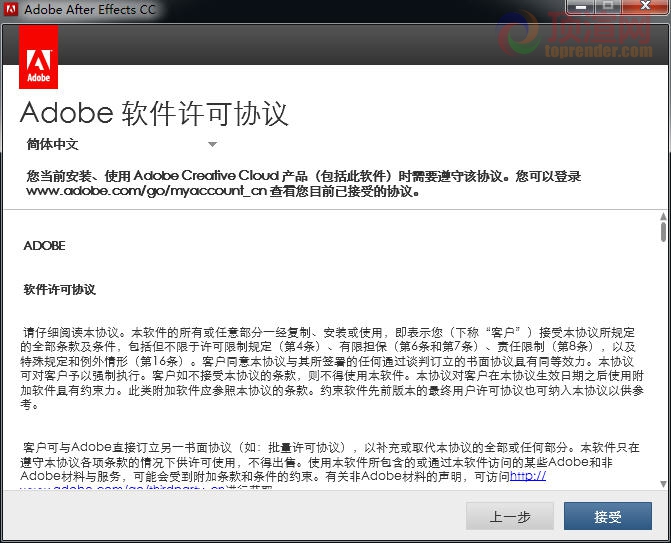
Task: Open the http:// third-party link
Action: click(528, 476)
